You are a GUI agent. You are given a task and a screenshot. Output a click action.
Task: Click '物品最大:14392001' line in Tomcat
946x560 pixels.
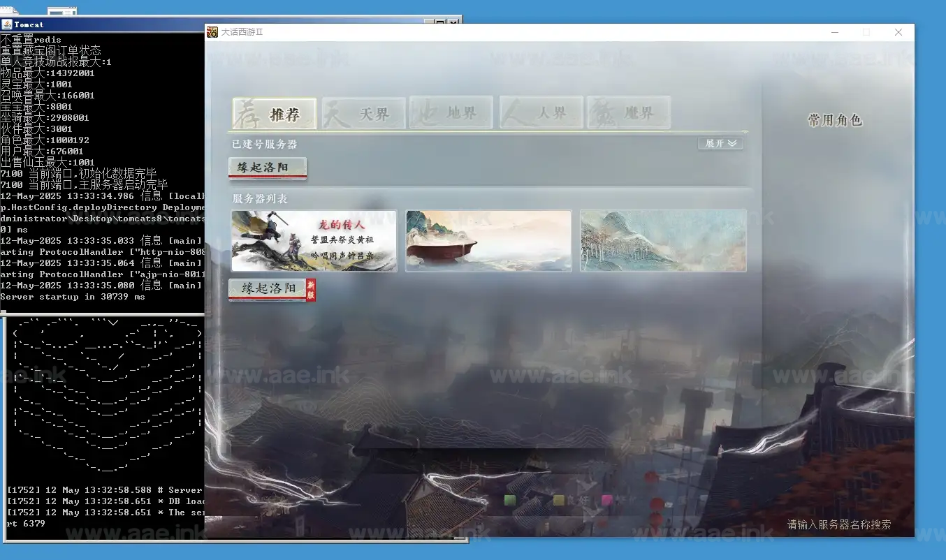48,73
